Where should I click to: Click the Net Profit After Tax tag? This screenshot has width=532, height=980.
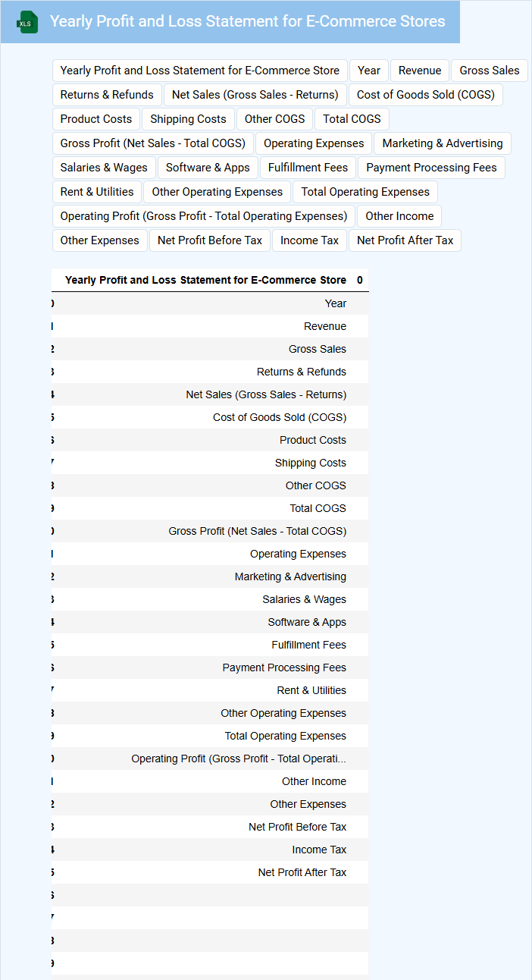(405, 240)
